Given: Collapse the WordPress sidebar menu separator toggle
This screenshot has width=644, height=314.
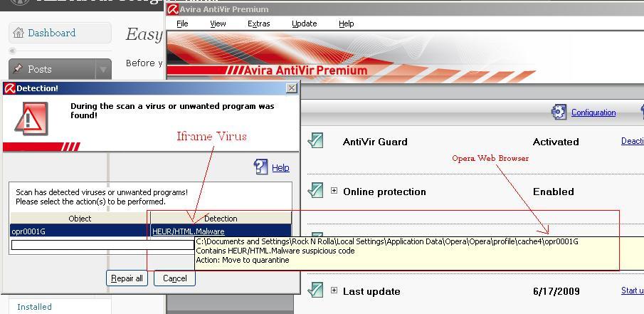Looking at the screenshot, I should click(12, 51).
